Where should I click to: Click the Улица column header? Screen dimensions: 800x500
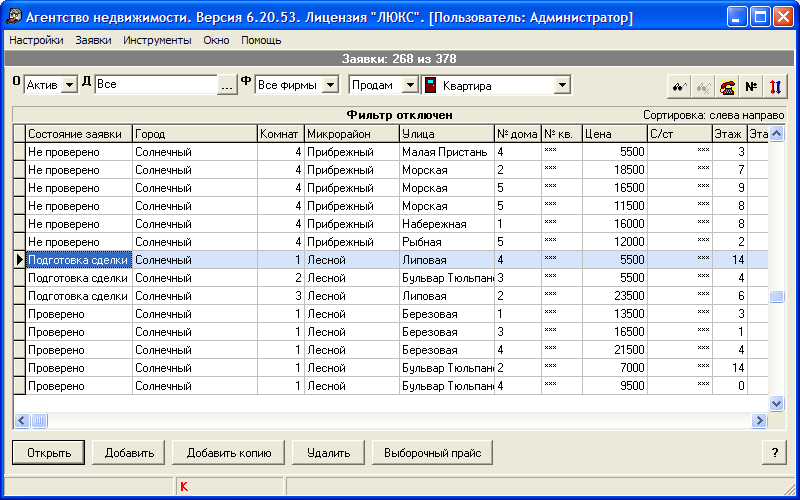447,134
